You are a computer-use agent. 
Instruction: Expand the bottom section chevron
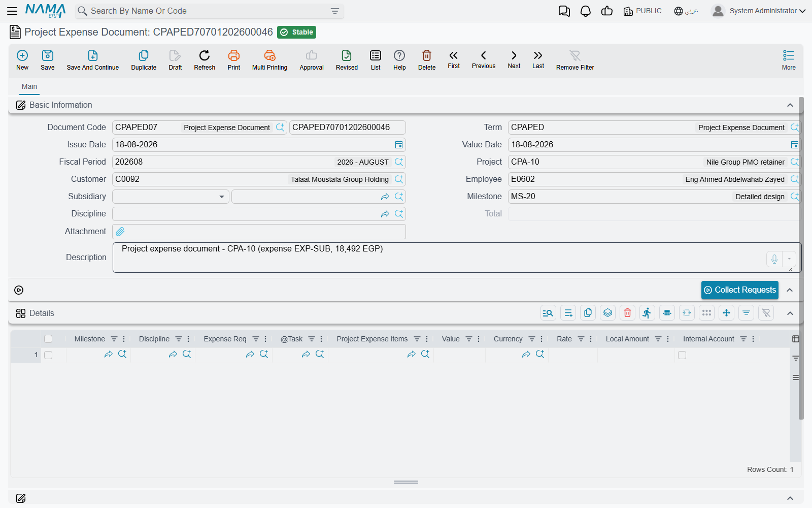790,498
